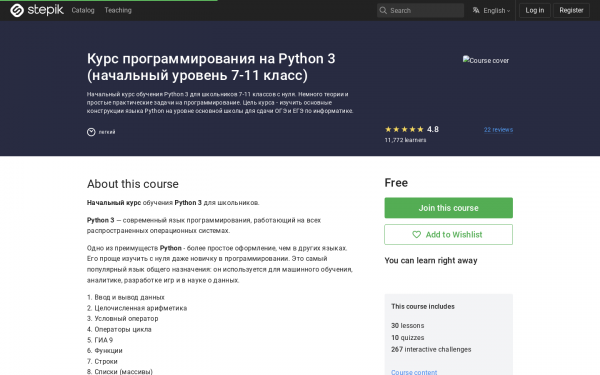Click the 4.8 rating value
Viewport: 600px width, 375px height.
[x=433, y=129]
